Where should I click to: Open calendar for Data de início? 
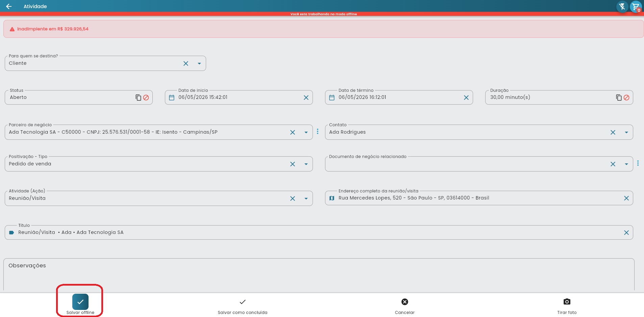pos(172,98)
